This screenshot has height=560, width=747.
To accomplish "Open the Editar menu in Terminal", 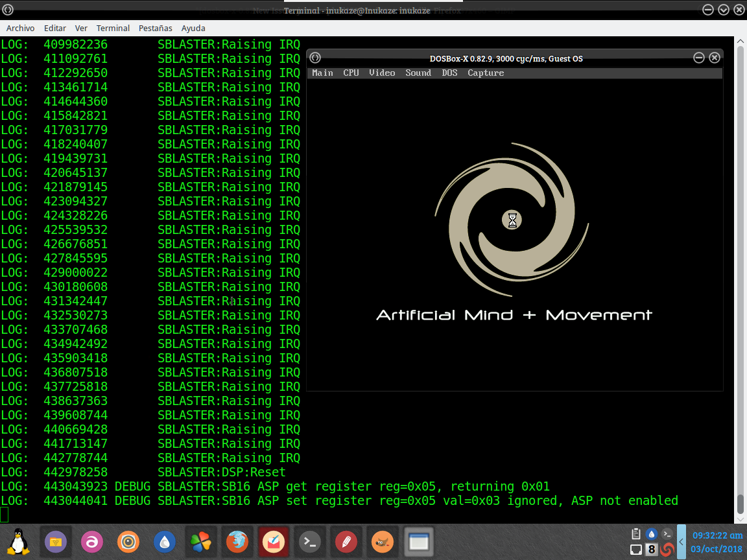I will (54, 28).
